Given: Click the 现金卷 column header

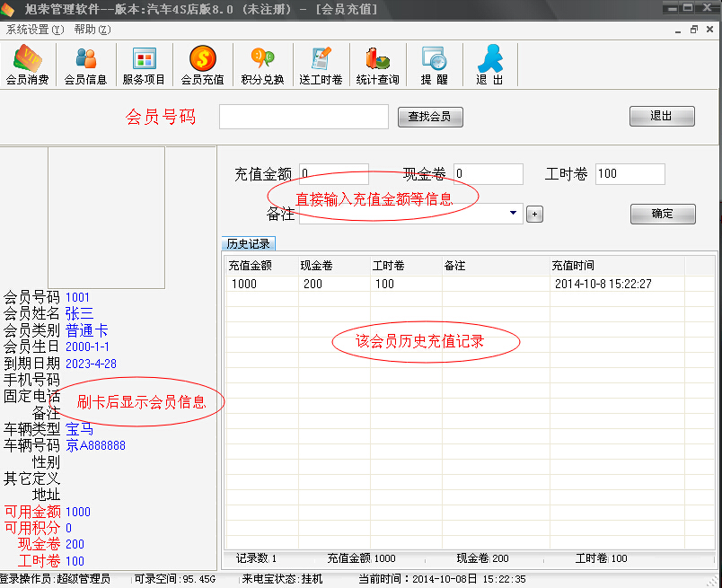Looking at the screenshot, I should coord(334,266).
